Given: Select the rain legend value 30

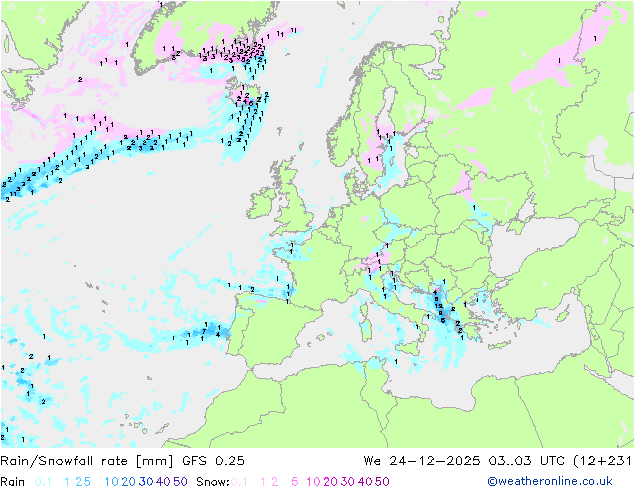Looking at the screenshot, I should [x=146, y=482].
